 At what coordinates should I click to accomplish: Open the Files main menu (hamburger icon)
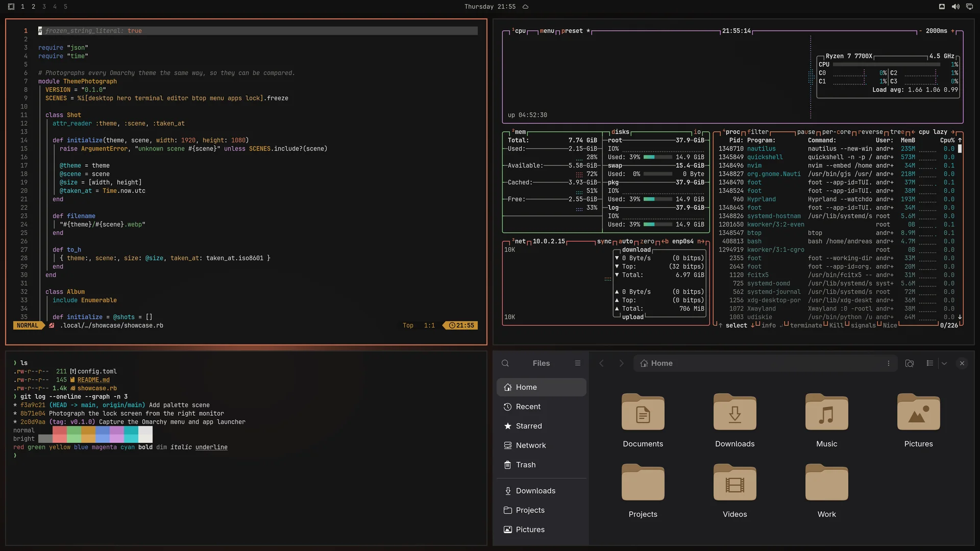click(x=578, y=363)
